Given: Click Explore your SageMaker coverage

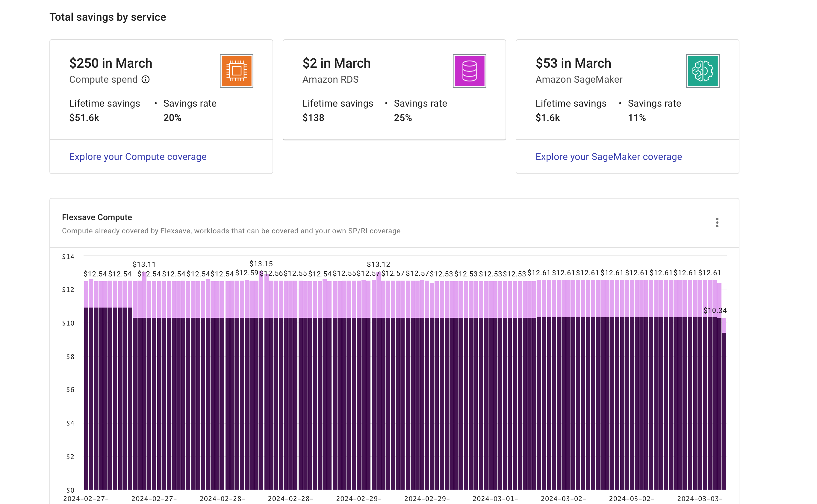Looking at the screenshot, I should [609, 157].
